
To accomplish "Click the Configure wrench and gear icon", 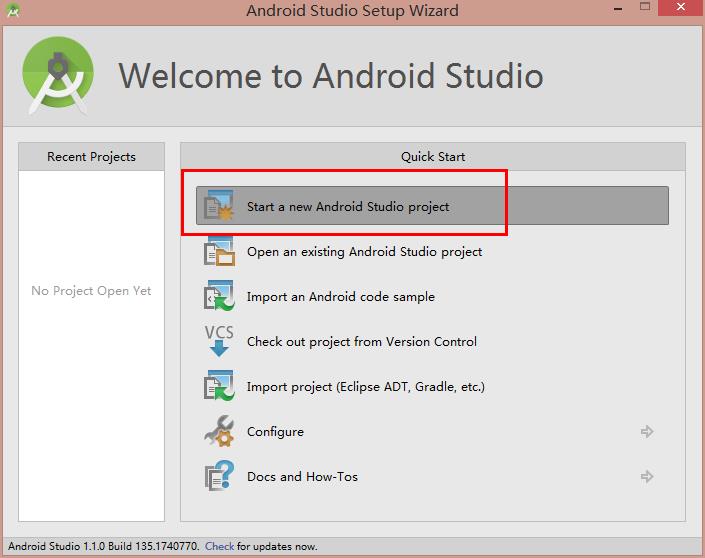I will [x=219, y=431].
